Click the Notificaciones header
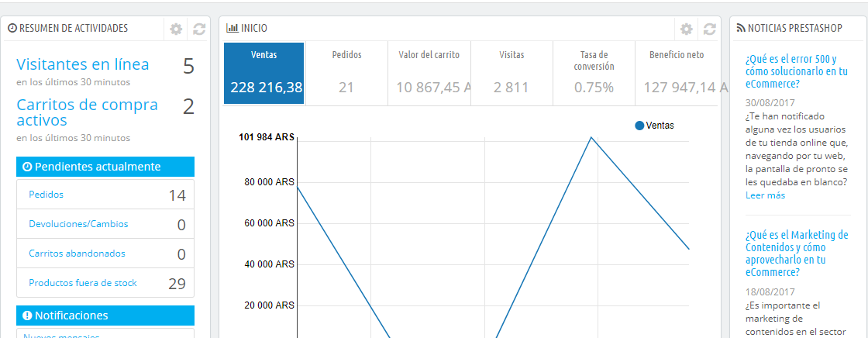Viewport: 868px width, 338px height. [105, 316]
